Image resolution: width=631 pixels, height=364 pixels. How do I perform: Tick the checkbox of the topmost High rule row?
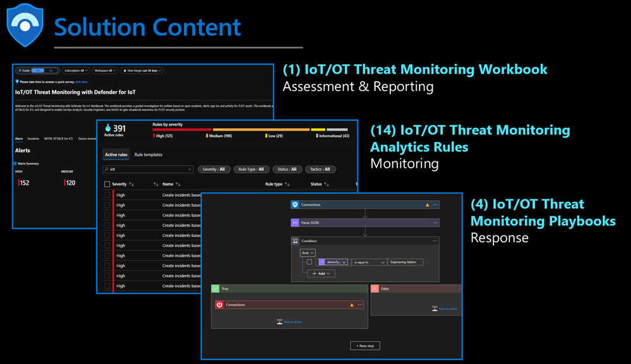(107, 195)
